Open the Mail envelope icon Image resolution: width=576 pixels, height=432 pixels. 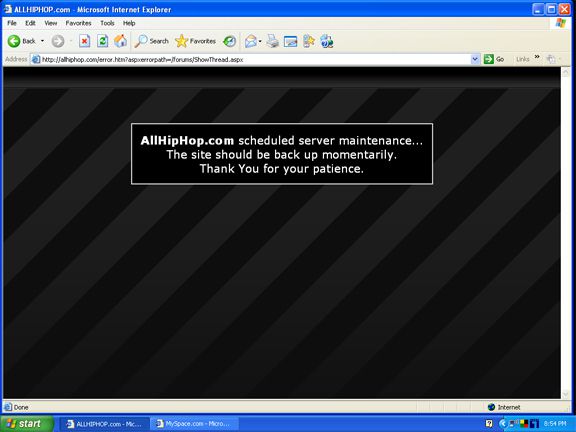point(251,41)
